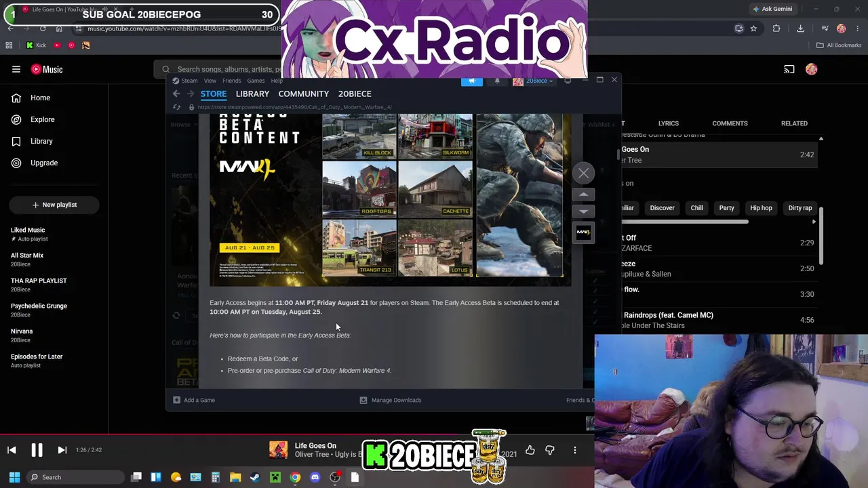
Task: Open the Cast to device icon
Action: (x=789, y=69)
